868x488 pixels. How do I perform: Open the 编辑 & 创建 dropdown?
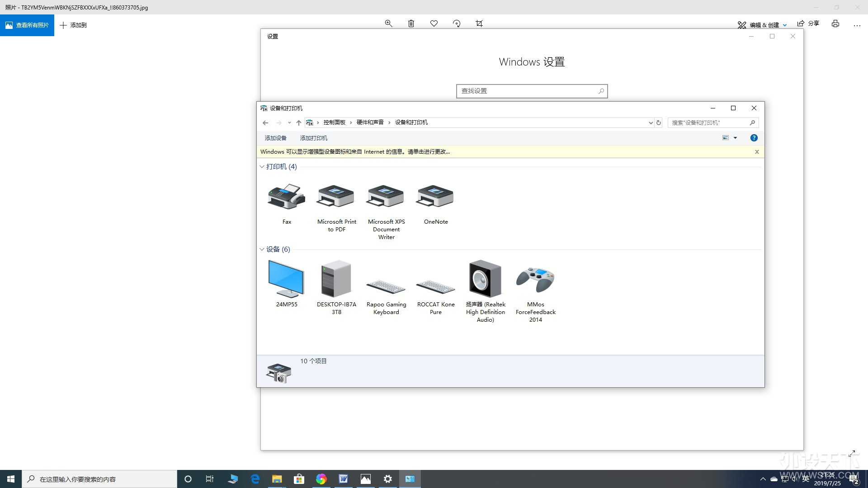tap(762, 25)
